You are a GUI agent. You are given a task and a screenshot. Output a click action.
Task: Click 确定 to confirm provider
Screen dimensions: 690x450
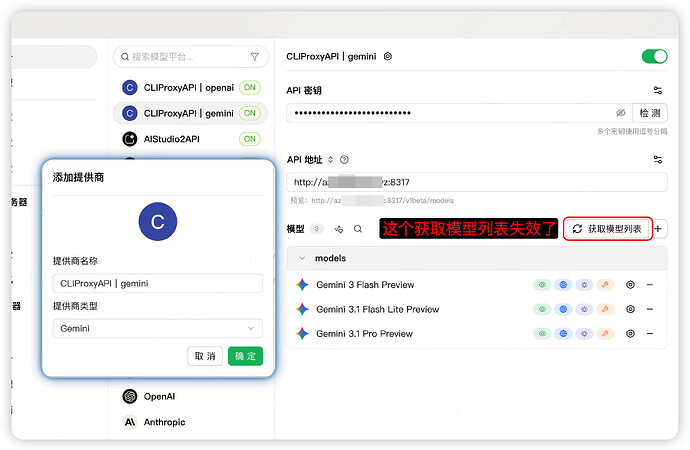(245, 356)
